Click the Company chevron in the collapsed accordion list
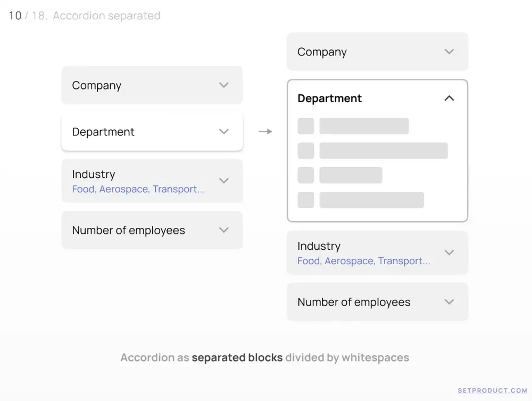 [224, 85]
